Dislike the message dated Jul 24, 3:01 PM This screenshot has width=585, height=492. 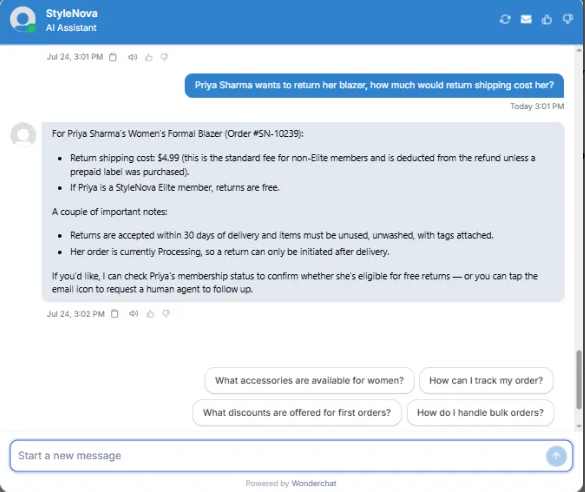pos(164,57)
